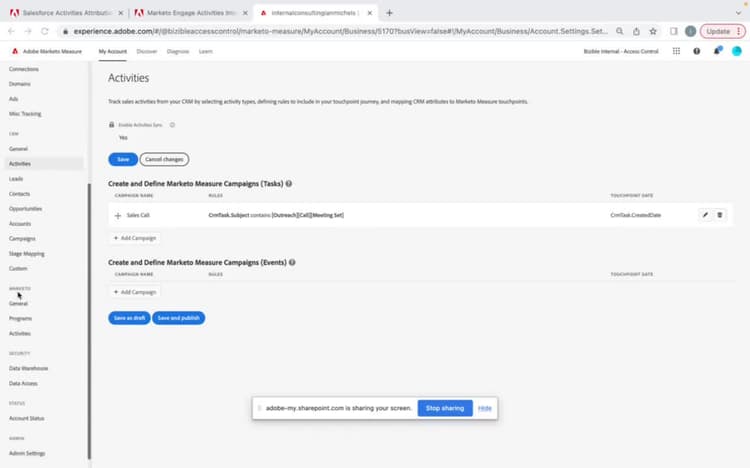Click the browser forward arrow
750x468 pixels.
(28, 31)
